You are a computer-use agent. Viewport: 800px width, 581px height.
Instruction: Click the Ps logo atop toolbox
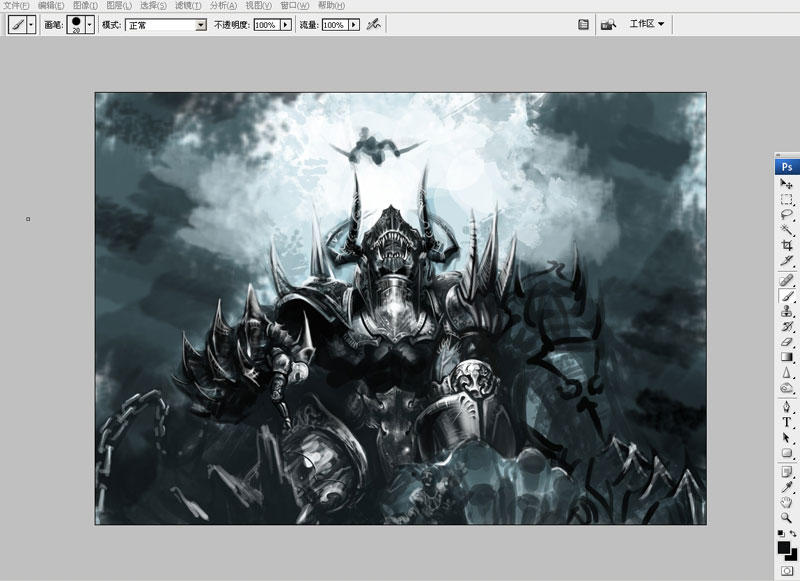(x=787, y=167)
